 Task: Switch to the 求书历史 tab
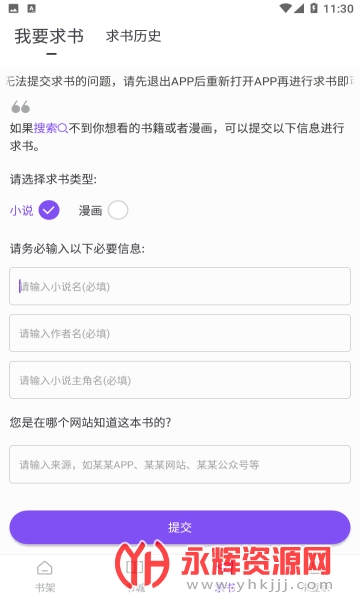coord(134,36)
